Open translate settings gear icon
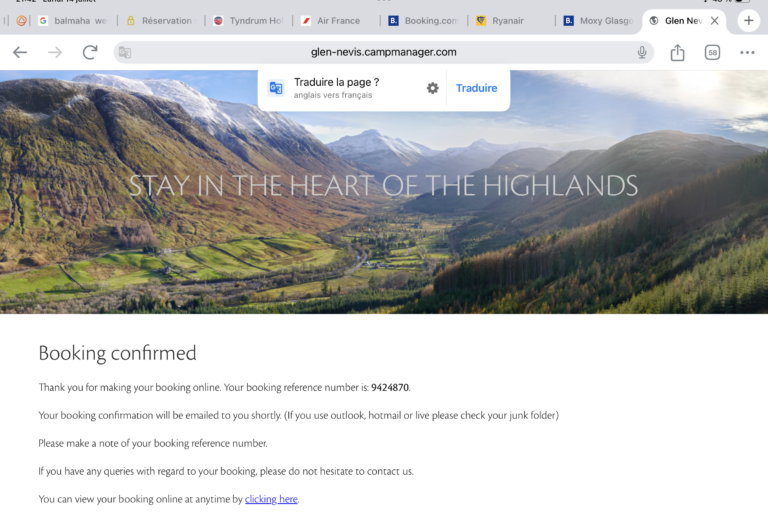 (x=432, y=88)
